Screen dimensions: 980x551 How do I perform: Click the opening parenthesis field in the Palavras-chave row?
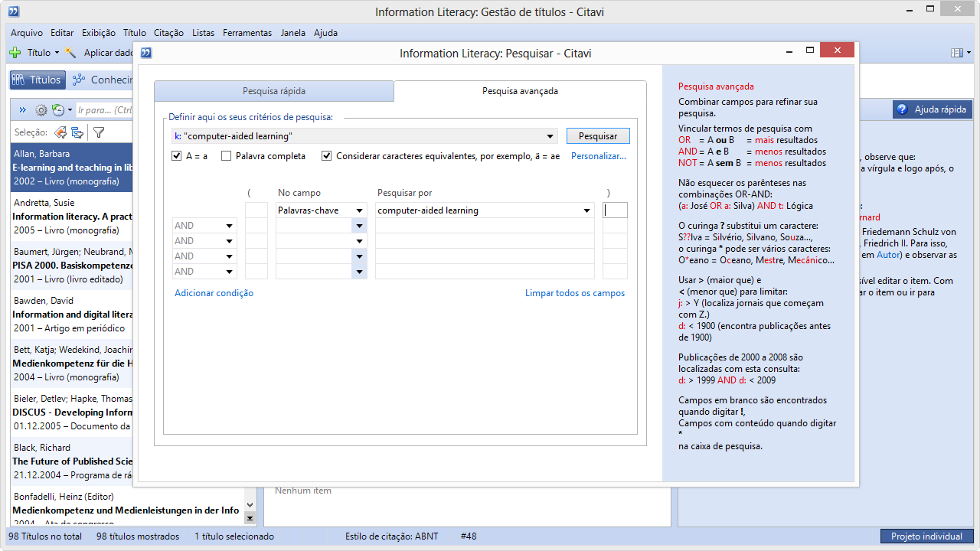(x=256, y=210)
